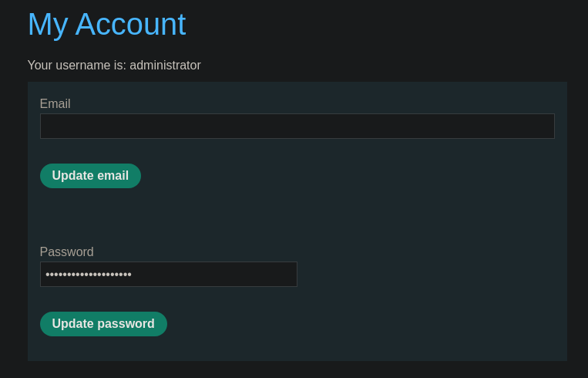Click the green button below Password field
The image size is (588, 378).
point(103,324)
